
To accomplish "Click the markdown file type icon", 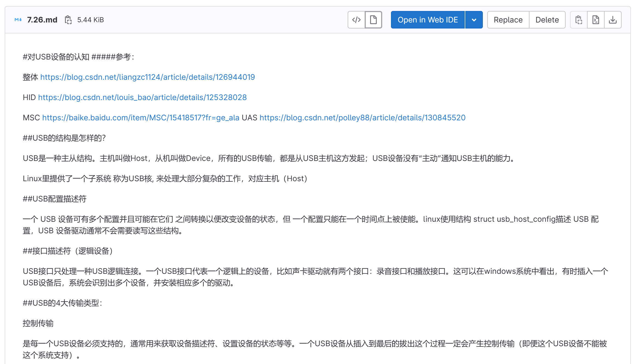I will click(18, 20).
